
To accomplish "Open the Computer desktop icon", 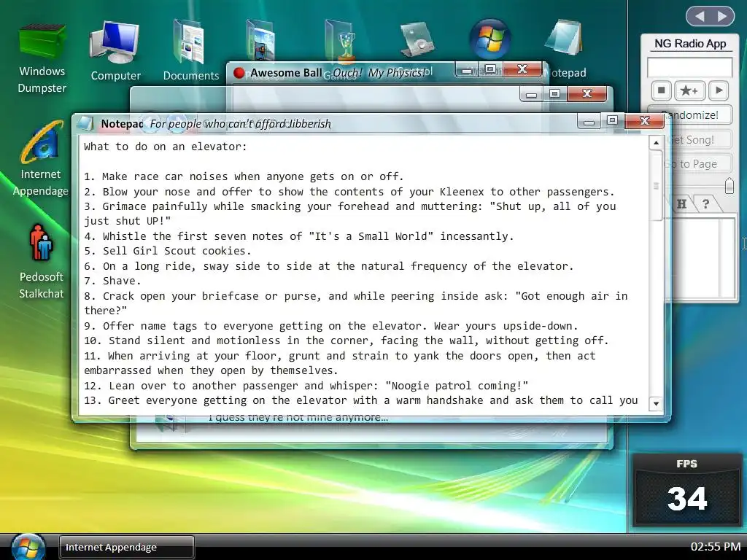I will [x=116, y=52].
